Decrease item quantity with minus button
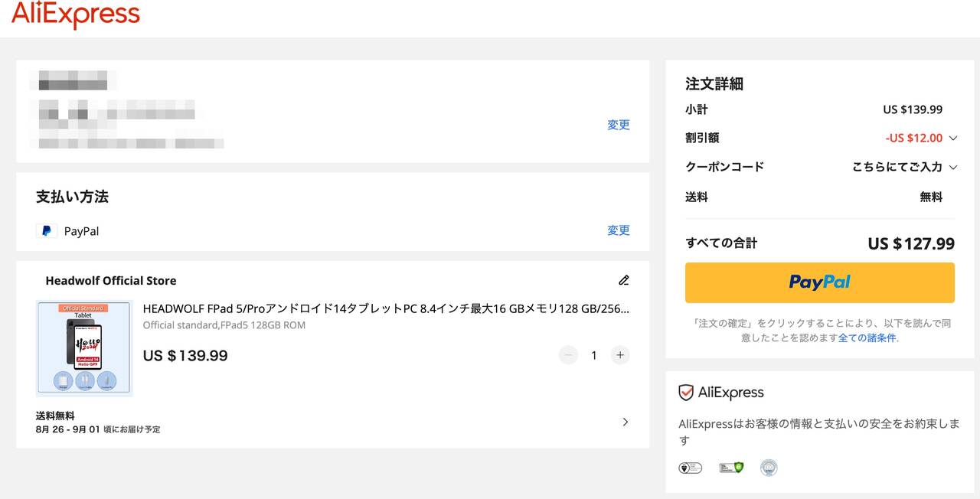The height and width of the screenshot is (499, 980). 568,355
